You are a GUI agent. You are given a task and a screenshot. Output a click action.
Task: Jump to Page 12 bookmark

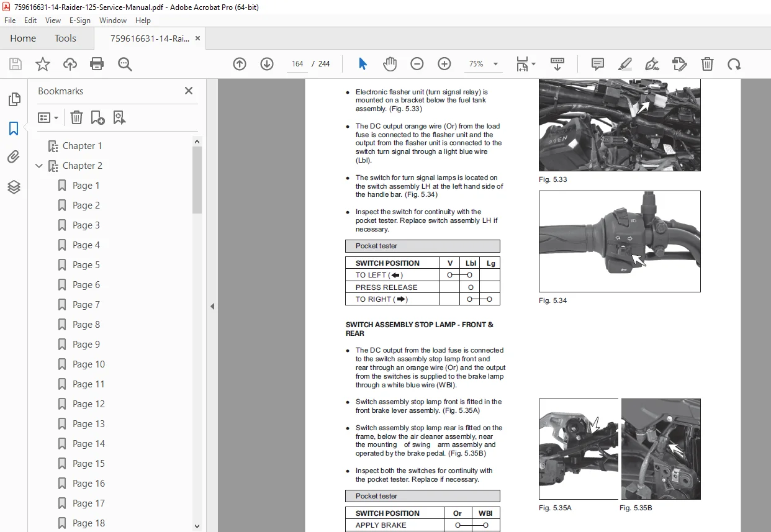(88, 404)
